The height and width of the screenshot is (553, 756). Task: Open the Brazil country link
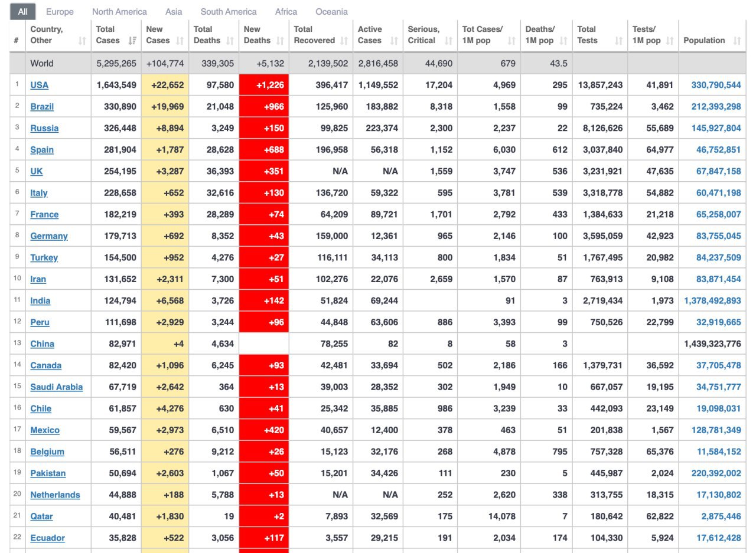pyautogui.click(x=42, y=107)
